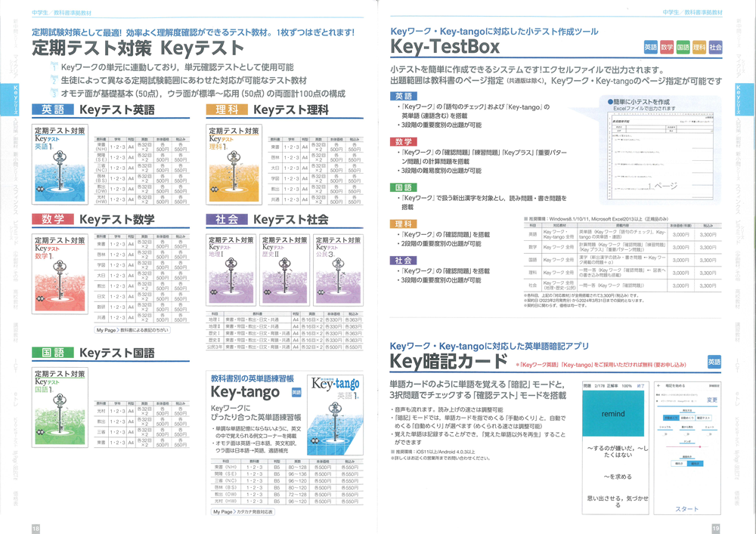Tap the スタート button in the app

pyautogui.click(x=687, y=508)
